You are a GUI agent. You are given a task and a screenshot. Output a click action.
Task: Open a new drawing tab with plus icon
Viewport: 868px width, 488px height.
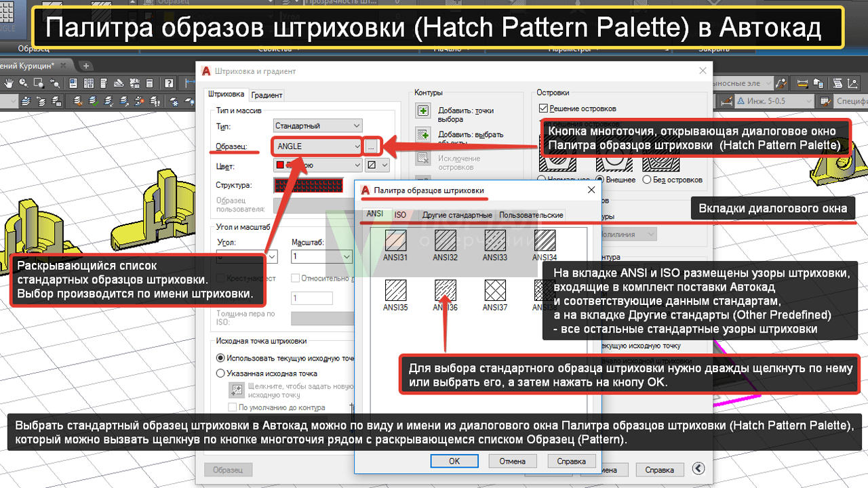[86, 65]
